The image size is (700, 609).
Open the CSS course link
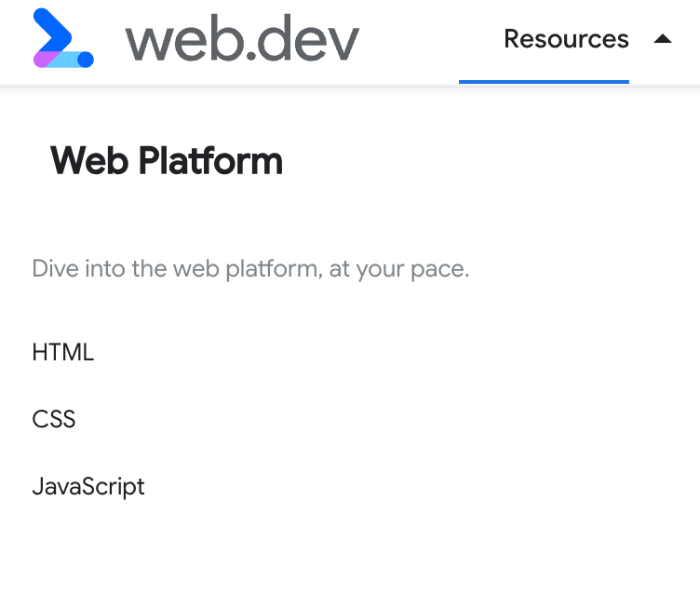(x=54, y=419)
